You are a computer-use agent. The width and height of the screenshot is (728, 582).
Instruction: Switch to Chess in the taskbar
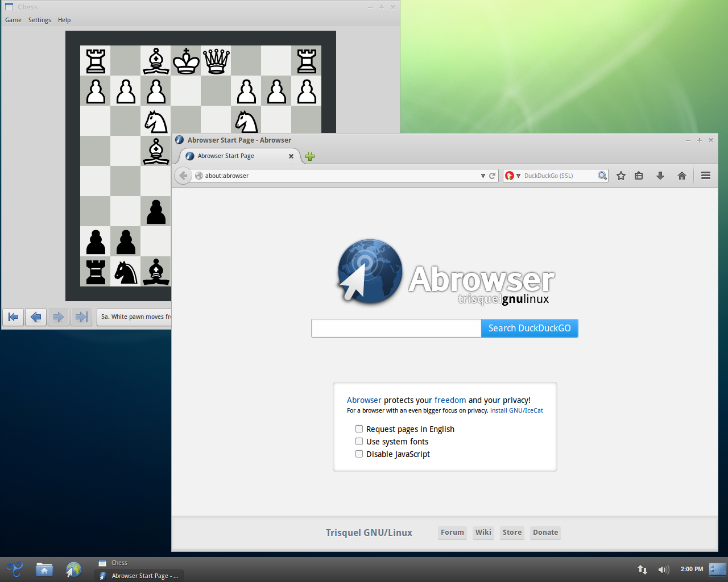click(x=139, y=563)
